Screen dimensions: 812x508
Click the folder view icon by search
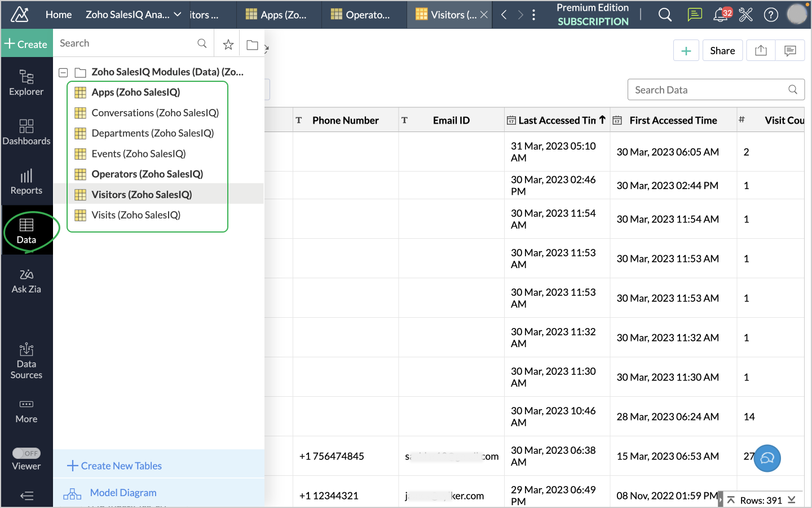click(x=252, y=44)
